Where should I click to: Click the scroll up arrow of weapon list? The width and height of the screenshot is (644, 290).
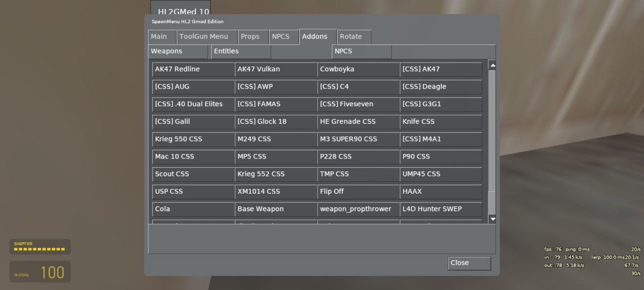pos(492,65)
